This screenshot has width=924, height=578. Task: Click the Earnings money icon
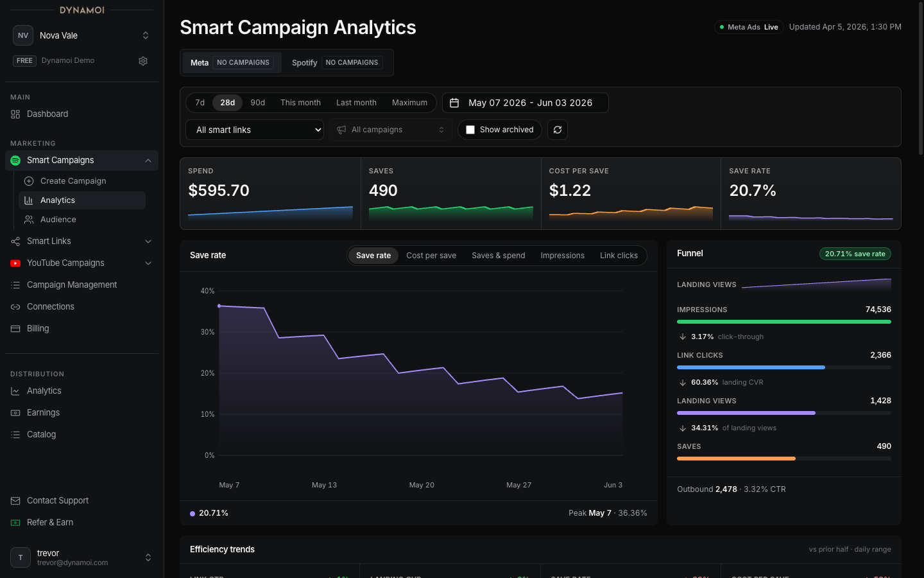pos(15,413)
